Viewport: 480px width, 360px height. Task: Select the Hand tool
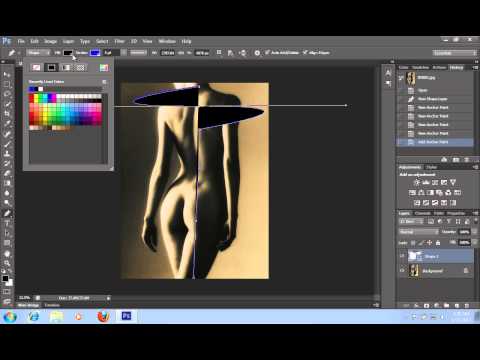[7, 254]
